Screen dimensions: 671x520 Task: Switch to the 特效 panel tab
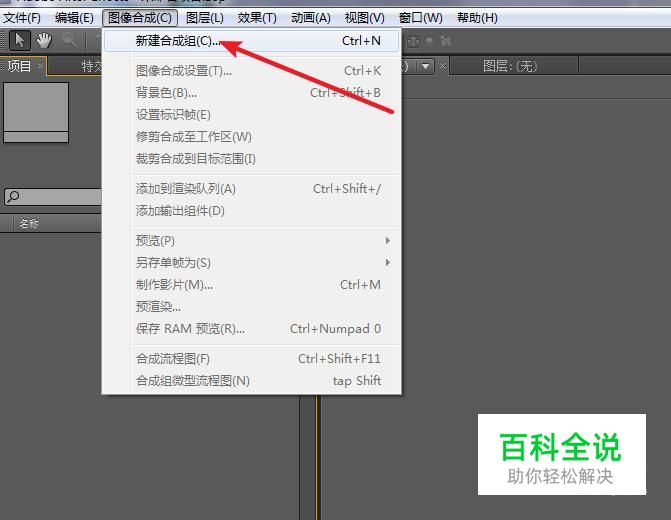(92, 66)
